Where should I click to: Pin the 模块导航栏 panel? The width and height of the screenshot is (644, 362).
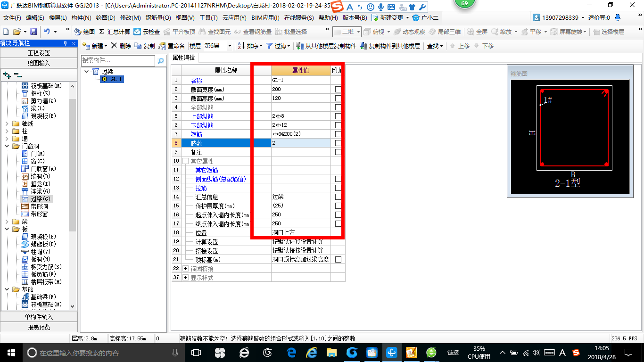(65, 43)
